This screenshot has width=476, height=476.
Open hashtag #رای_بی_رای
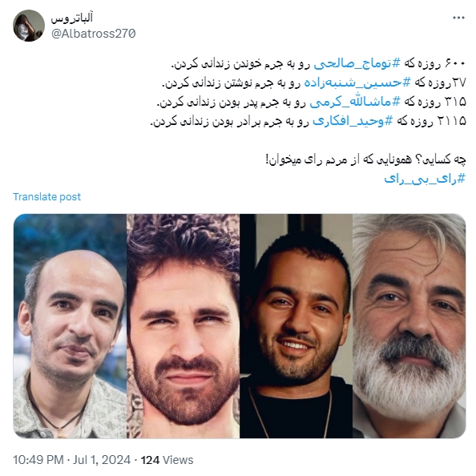(425, 179)
